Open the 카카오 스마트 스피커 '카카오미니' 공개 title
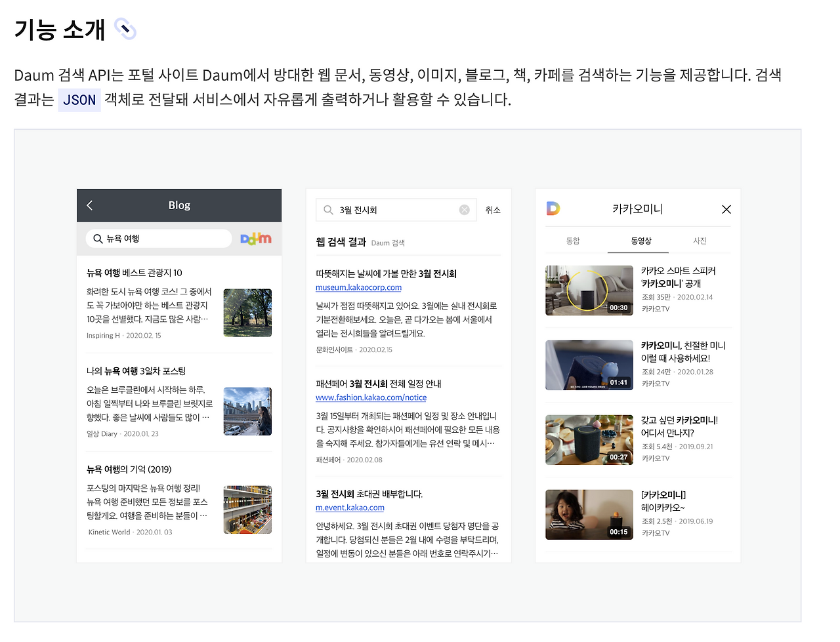 679,277
